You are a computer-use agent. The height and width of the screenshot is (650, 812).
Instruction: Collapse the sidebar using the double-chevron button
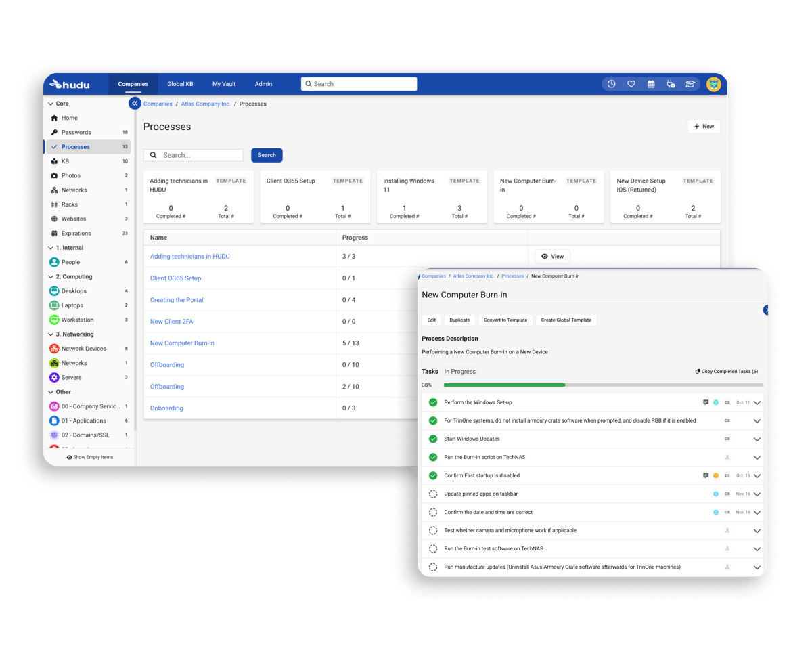click(135, 103)
